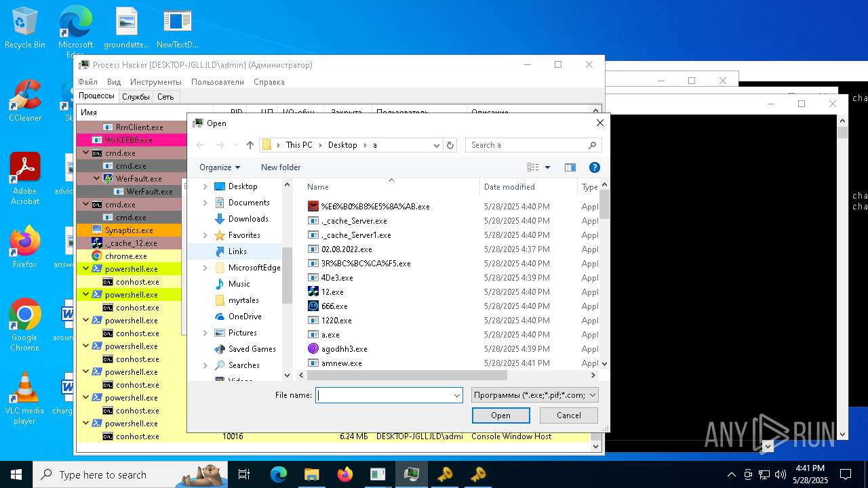Open the Recycle Bin desktop icon
This screenshot has height=488, width=868.
[x=25, y=28]
